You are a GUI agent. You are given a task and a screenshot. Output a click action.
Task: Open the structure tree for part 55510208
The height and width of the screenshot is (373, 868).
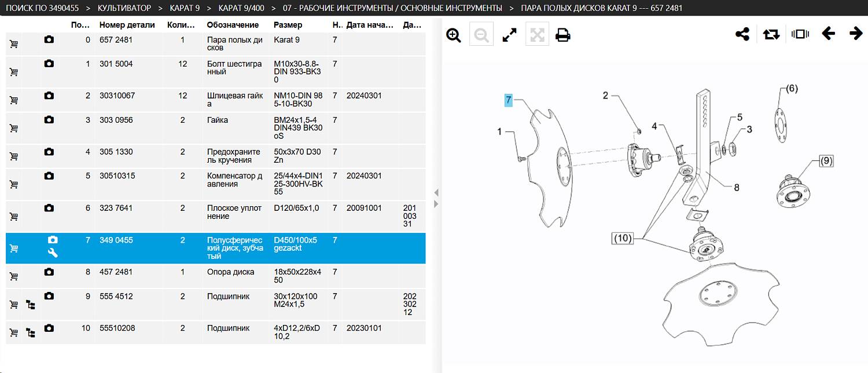coord(31,332)
